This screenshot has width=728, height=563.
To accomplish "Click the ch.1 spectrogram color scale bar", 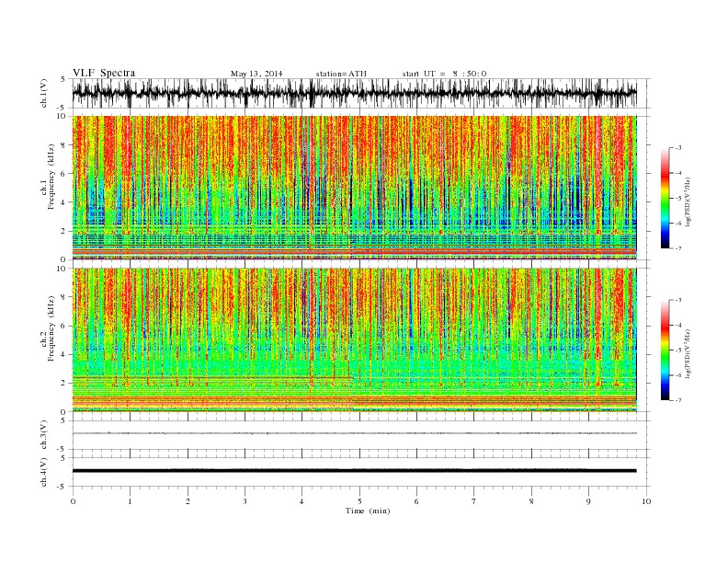I will pyautogui.click(x=665, y=198).
